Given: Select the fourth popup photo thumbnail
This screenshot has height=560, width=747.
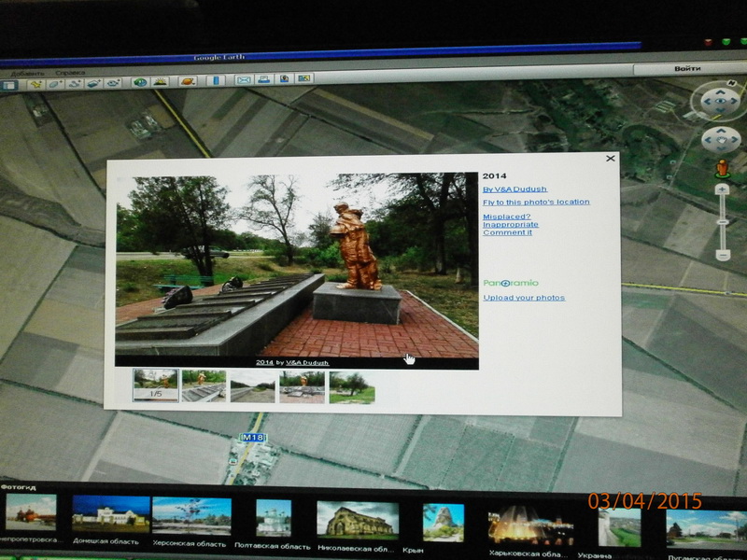Looking at the screenshot, I should tap(302, 387).
